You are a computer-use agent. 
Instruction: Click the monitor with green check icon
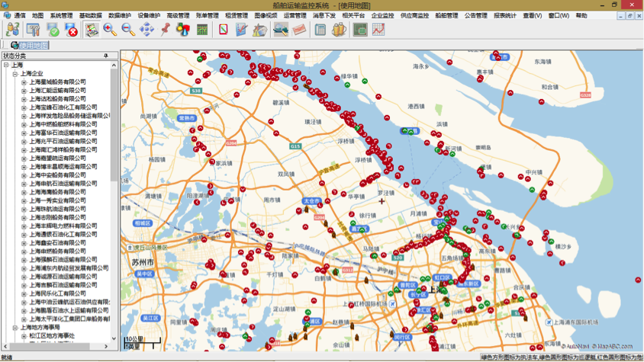53,30
